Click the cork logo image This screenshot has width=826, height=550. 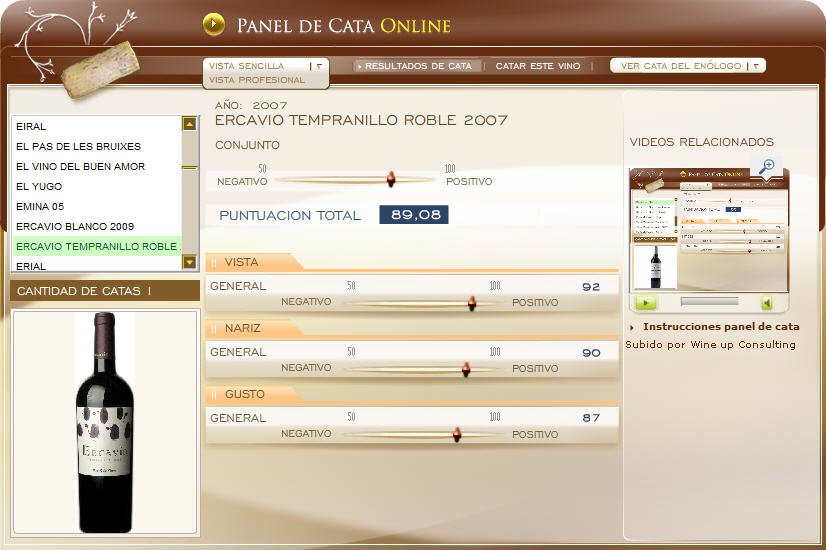(x=100, y=70)
